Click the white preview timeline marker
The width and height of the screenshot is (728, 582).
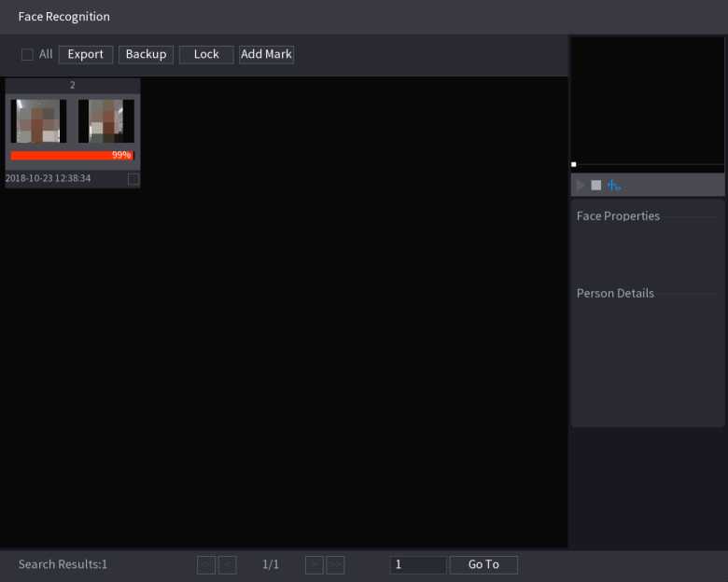click(x=573, y=164)
